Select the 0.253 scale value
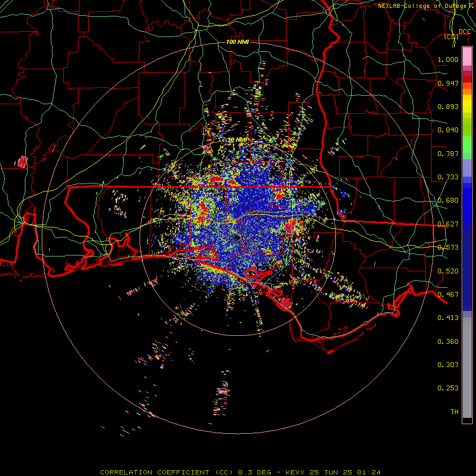Image resolution: width=476 pixels, height=476 pixels. coord(448,388)
